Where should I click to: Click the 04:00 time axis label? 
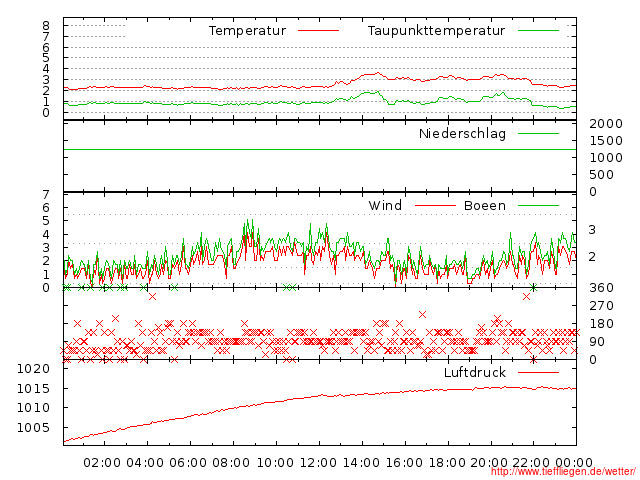pos(145,463)
